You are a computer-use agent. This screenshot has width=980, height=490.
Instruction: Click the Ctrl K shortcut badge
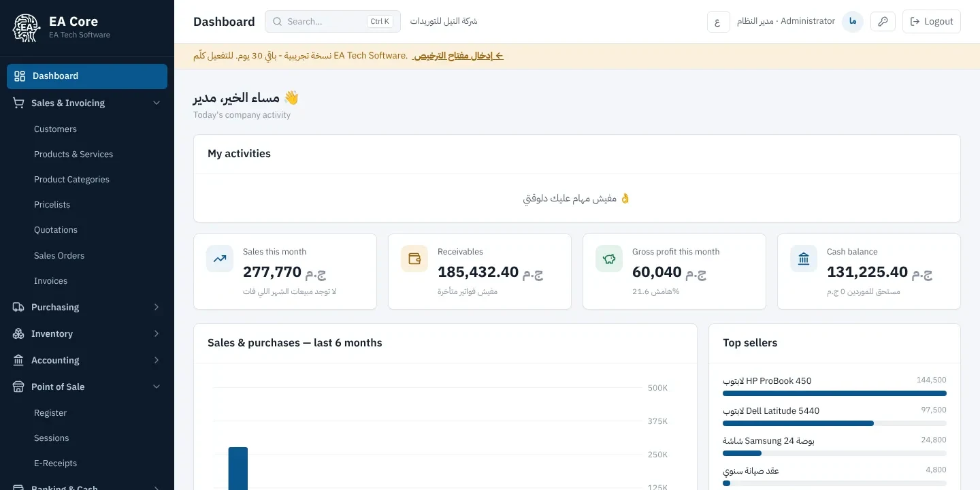380,22
